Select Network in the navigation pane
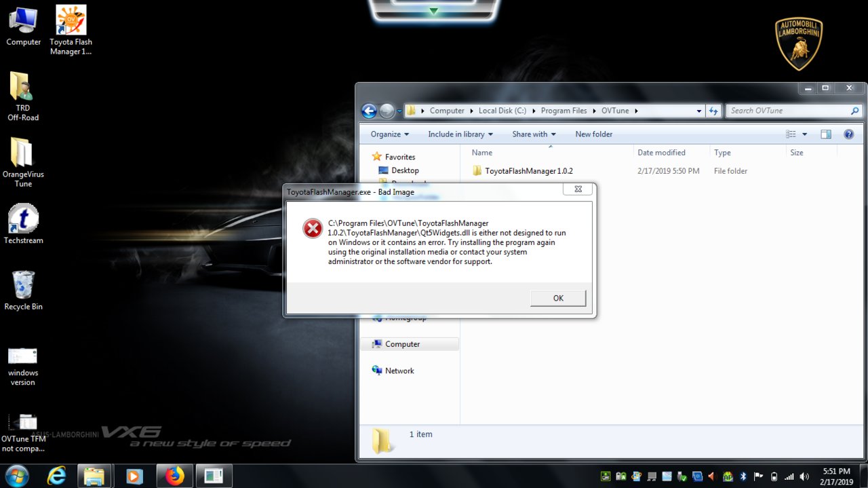 tap(393, 371)
